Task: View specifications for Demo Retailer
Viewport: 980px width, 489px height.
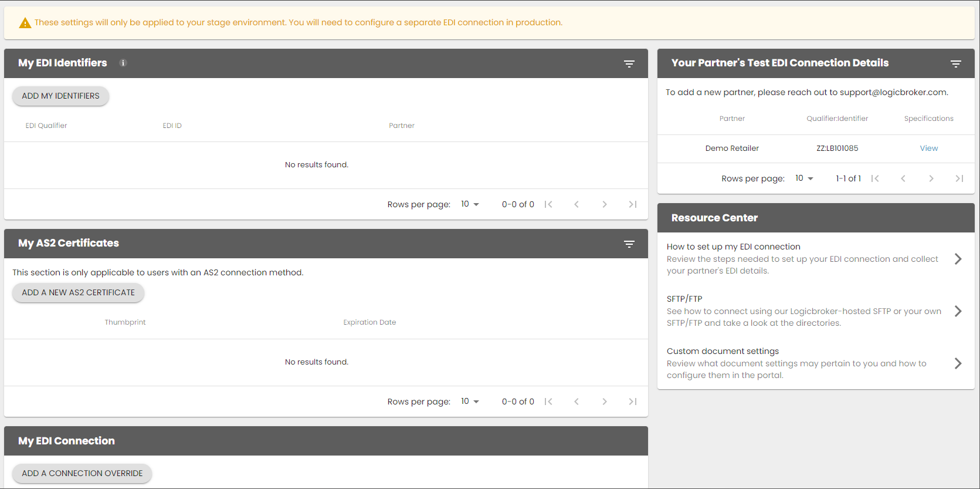Action: 928,149
